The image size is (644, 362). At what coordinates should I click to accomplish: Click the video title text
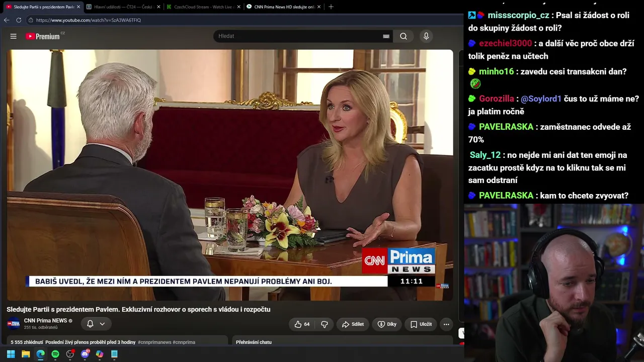138,309
